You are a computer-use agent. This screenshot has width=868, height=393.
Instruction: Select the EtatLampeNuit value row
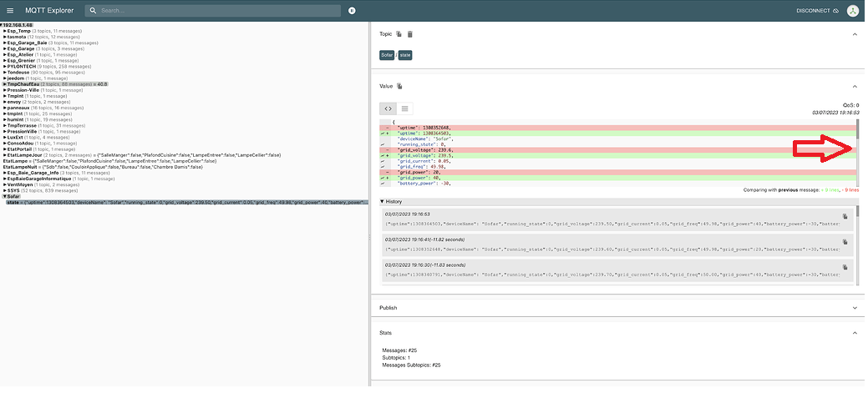tap(103, 167)
